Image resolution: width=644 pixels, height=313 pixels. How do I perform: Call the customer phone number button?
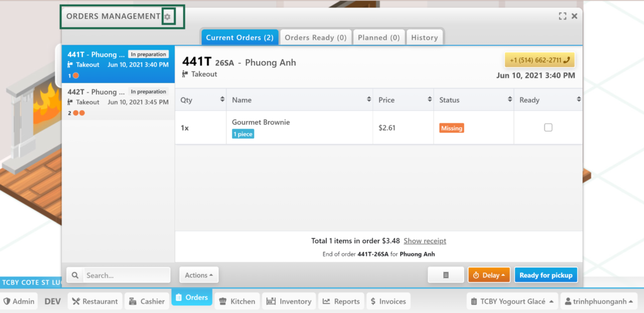[x=540, y=60]
